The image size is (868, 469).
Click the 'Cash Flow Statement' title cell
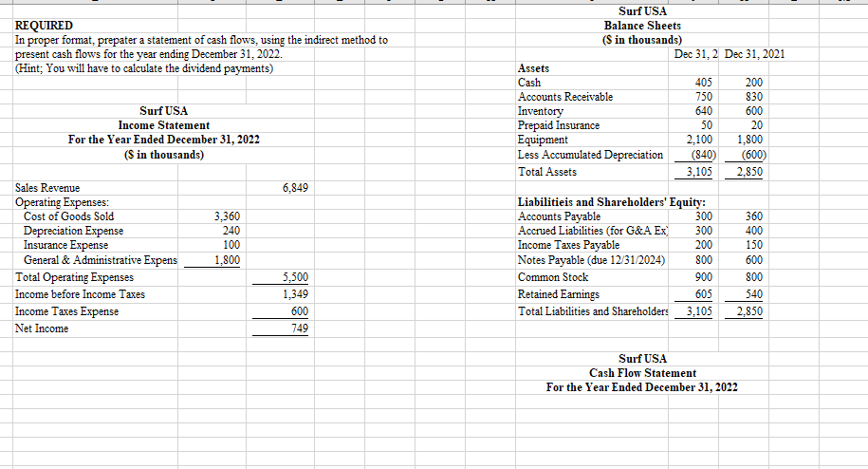pos(642,374)
